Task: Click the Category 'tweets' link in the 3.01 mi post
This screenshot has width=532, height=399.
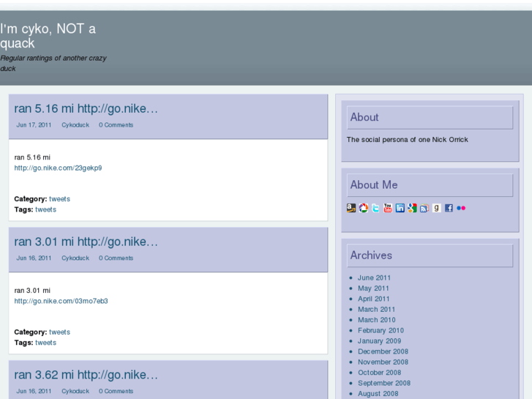Action: click(60, 332)
